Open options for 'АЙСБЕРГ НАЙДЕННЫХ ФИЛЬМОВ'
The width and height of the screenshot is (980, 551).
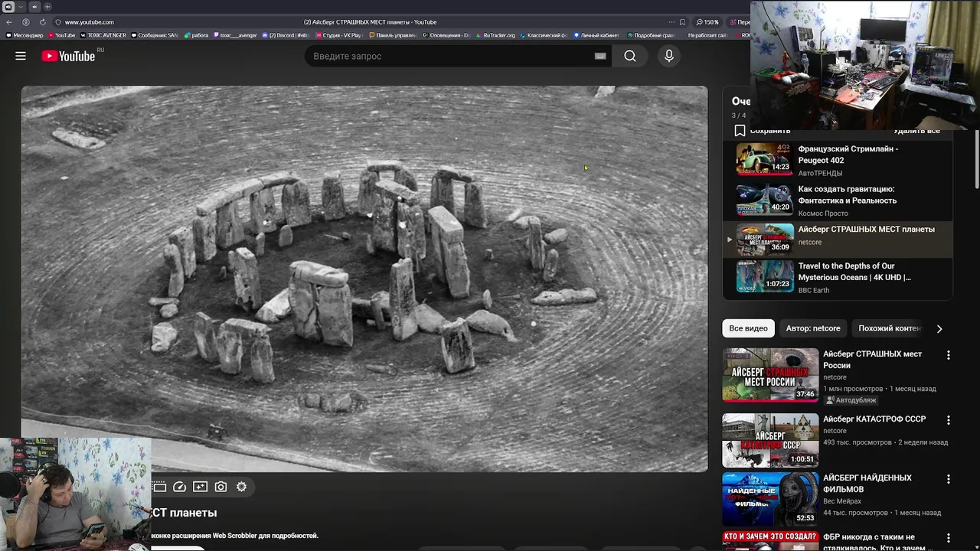pyautogui.click(x=948, y=479)
